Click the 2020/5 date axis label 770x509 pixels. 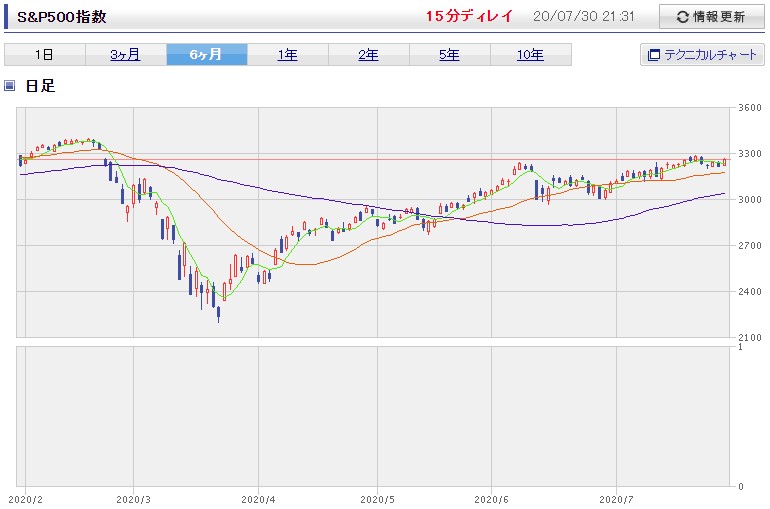click(377, 500)
